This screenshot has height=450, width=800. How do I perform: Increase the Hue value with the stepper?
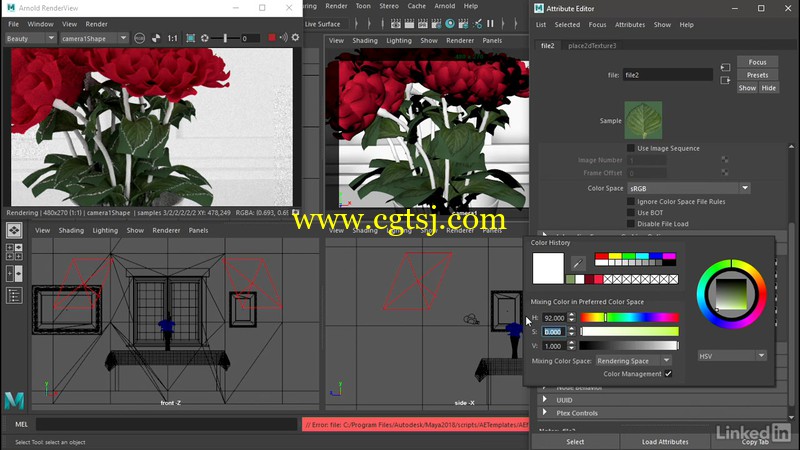tap(571, 315)
